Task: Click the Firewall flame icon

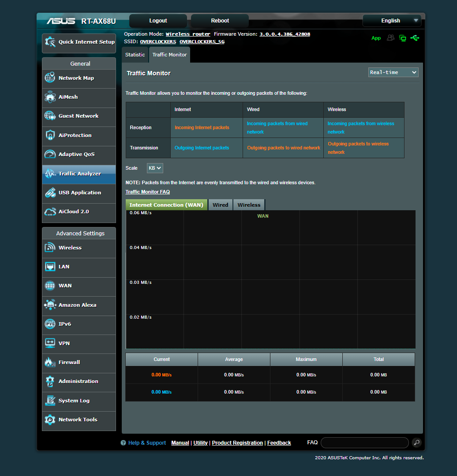Action: point(50,362)
